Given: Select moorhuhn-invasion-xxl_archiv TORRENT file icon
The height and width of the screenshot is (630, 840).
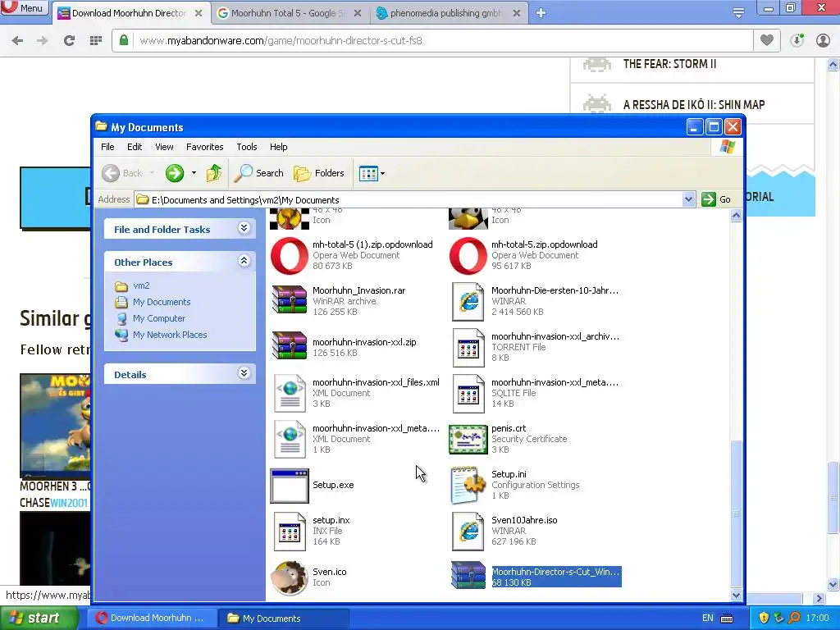Looking at the screenshot, I should (x=468, y=348).
